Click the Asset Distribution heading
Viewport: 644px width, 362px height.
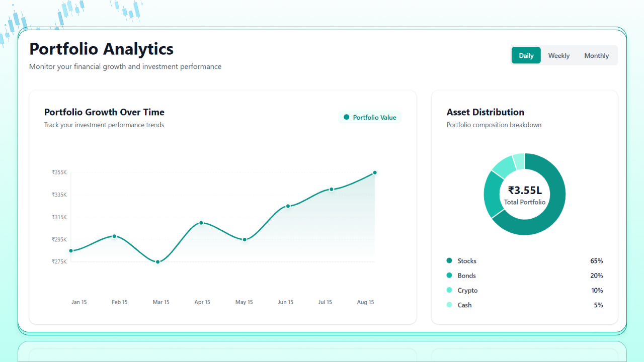(x=486, y=112)
